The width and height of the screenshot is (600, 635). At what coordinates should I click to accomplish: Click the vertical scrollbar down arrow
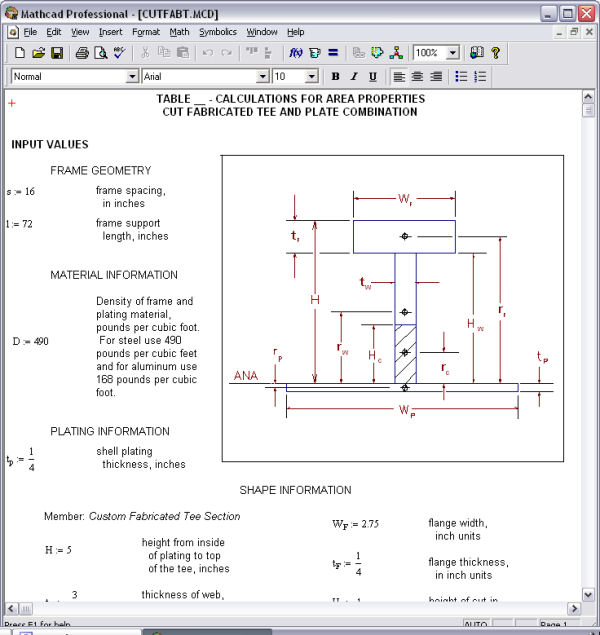[x=589, y=594]
